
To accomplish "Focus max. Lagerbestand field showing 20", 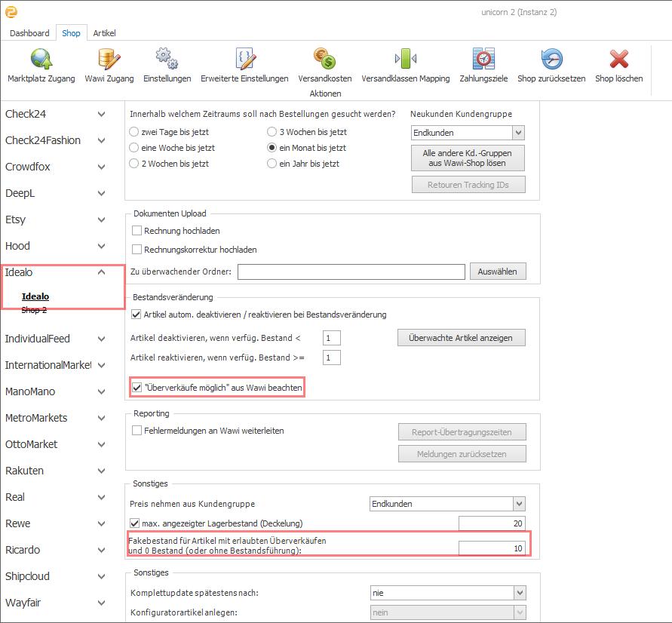I will [x=492, y=523].
